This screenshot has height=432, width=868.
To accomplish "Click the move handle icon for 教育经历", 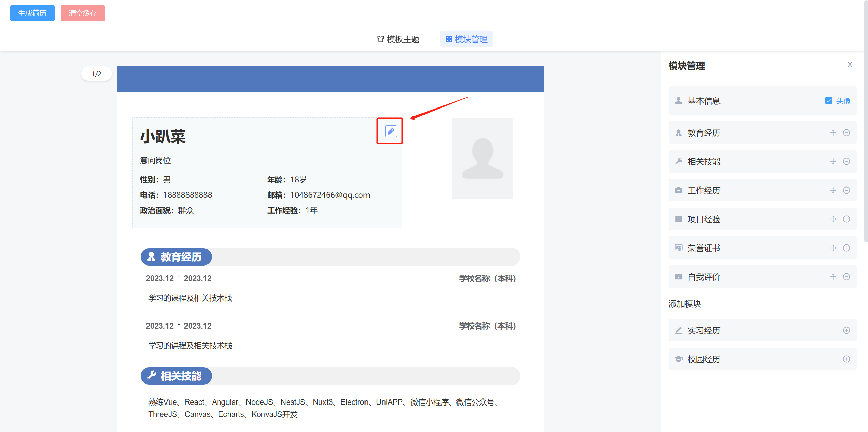I will 833,133.
